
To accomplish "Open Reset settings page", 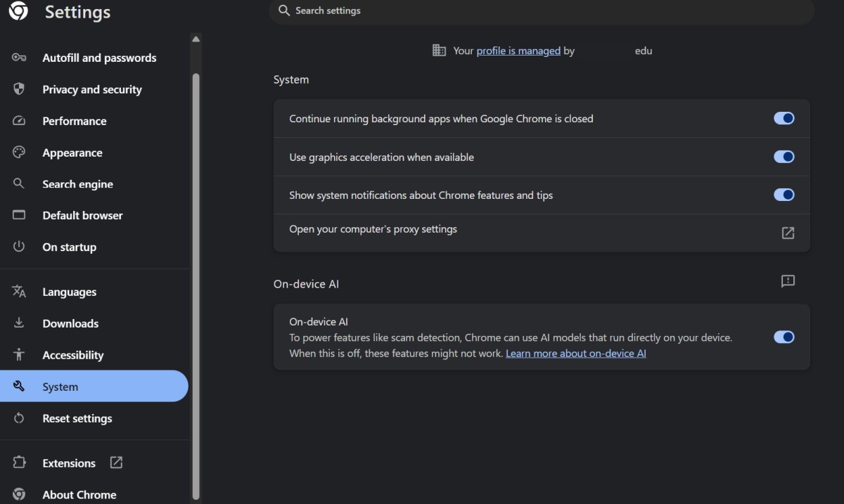I will pyautogui.click(x=94, y=418).
